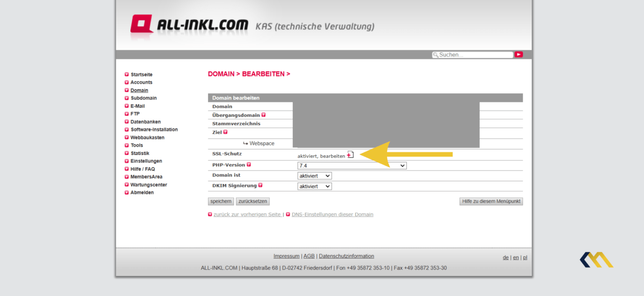Click the icon before zurück zur vorherigen Seite
The height and width of the screenshot is (296, 644).
pos(210,214)
